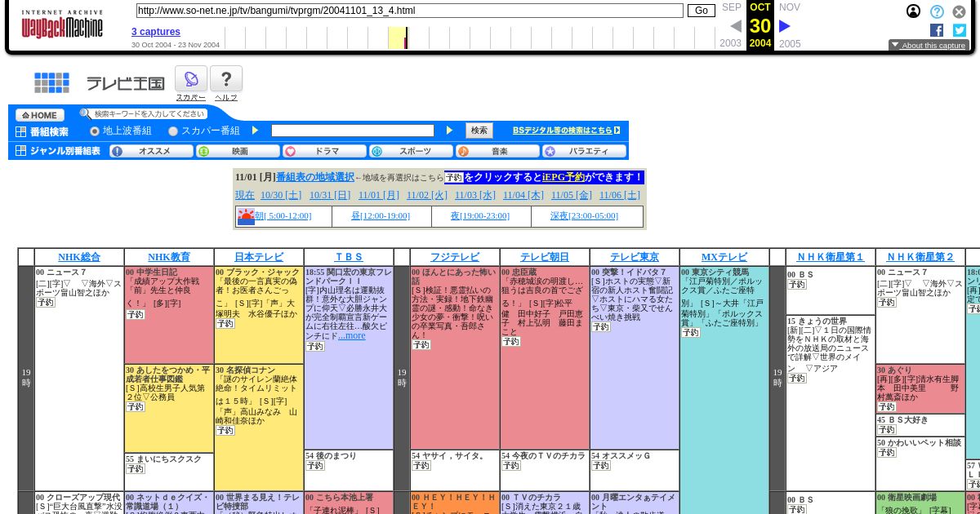Open the スカパー satellite icon
This screenshot has width=980, height=514.
[x=191, y=79]
